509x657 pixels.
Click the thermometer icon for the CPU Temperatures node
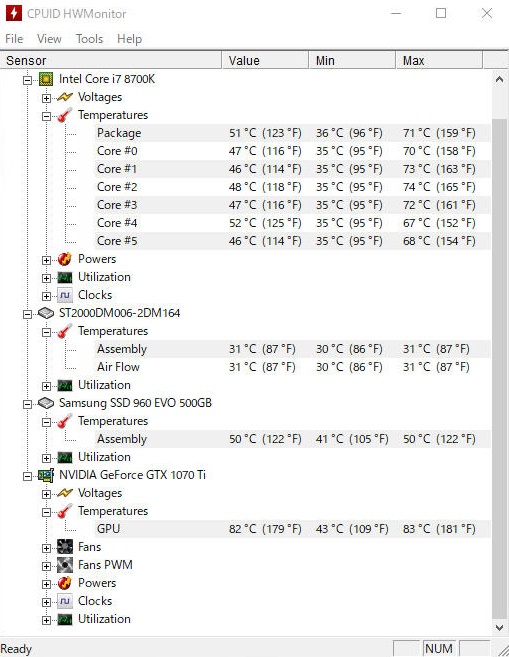65,115
